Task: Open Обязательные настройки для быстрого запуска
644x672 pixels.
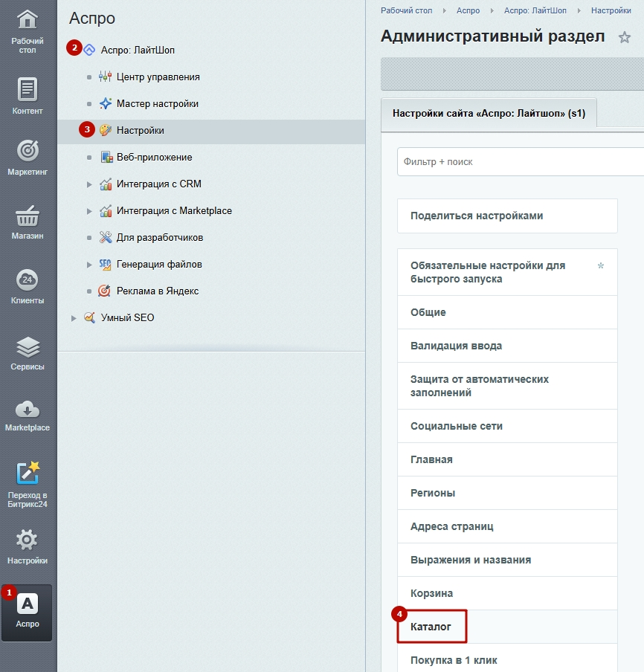Action: (x=507, y=272)
